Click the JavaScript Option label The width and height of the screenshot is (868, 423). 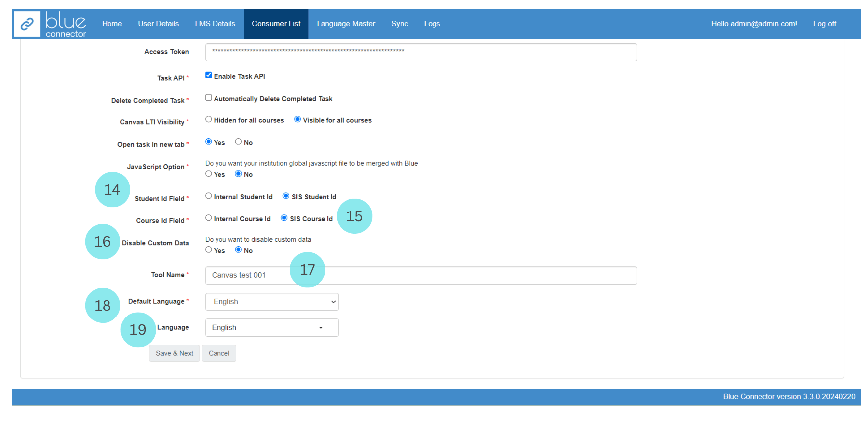tap(156, 167)
